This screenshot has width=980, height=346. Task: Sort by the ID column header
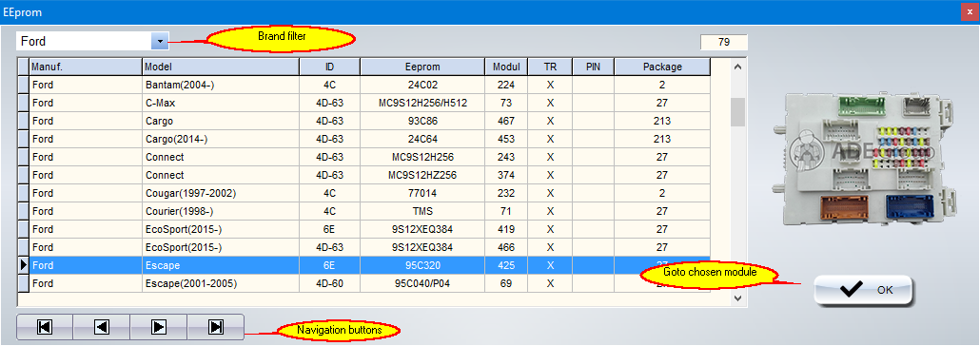point(330,67)
